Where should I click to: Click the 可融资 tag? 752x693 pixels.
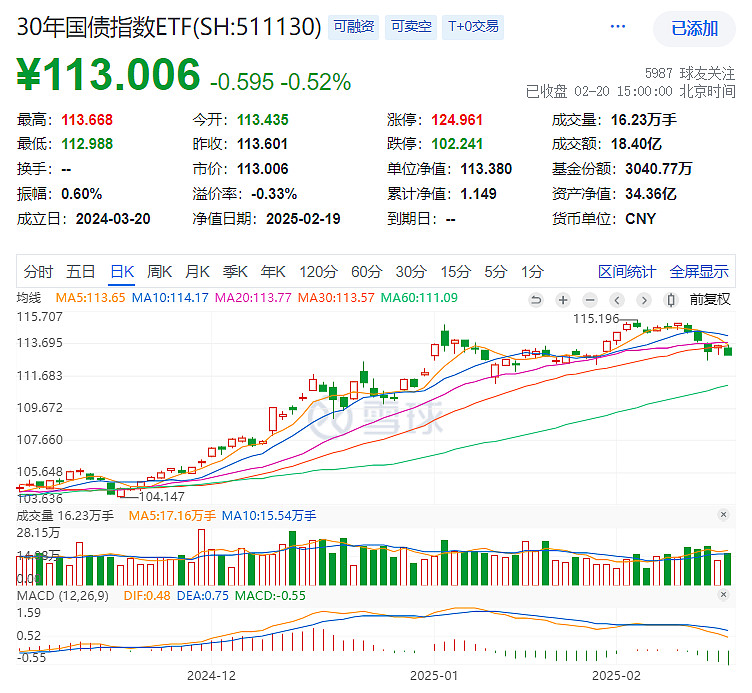click(352, 27)
